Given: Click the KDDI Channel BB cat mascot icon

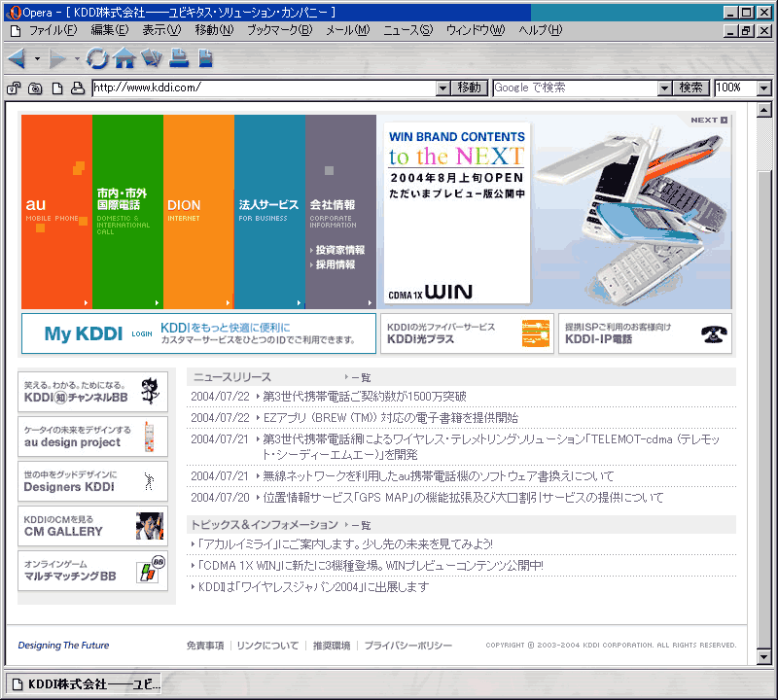Looking at the screenshot, I should (150, 391).
